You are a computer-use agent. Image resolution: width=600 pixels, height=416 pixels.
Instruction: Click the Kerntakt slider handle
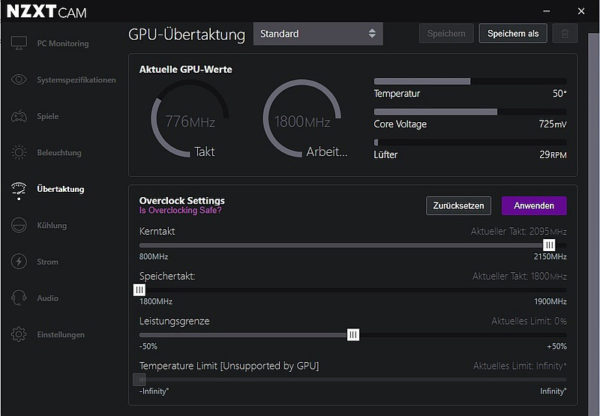[549, 245]
